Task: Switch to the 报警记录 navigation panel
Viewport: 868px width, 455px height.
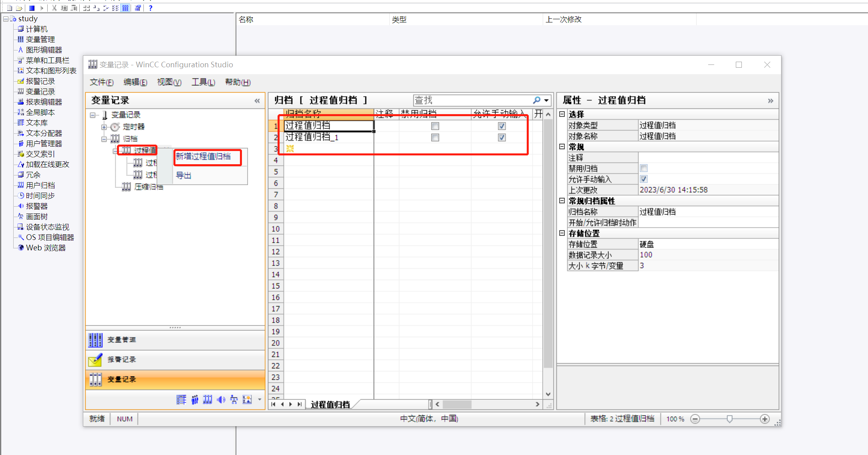Action: 122,360
